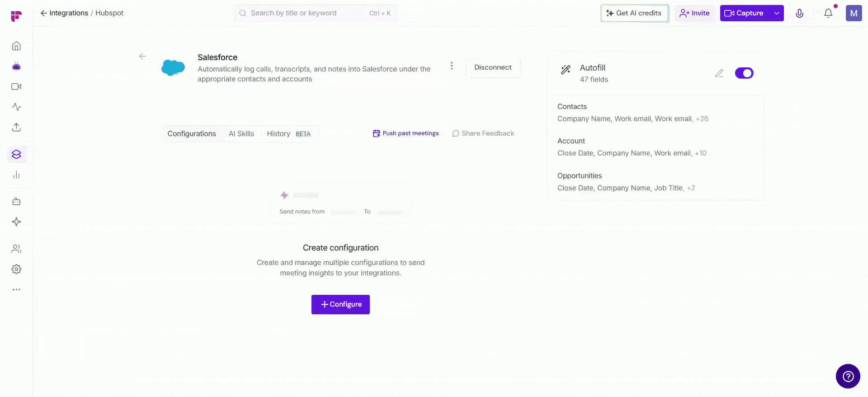
Task: Click the Configure button
Action: pos(340,304)
